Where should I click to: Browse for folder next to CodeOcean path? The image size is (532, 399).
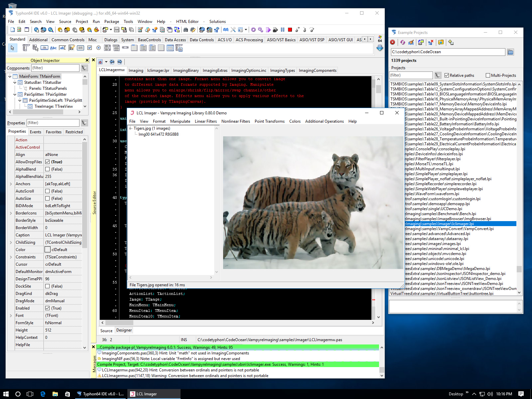510,52
